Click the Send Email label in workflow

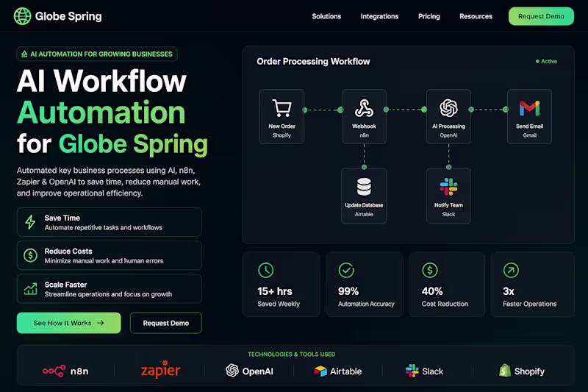(529, 126)
